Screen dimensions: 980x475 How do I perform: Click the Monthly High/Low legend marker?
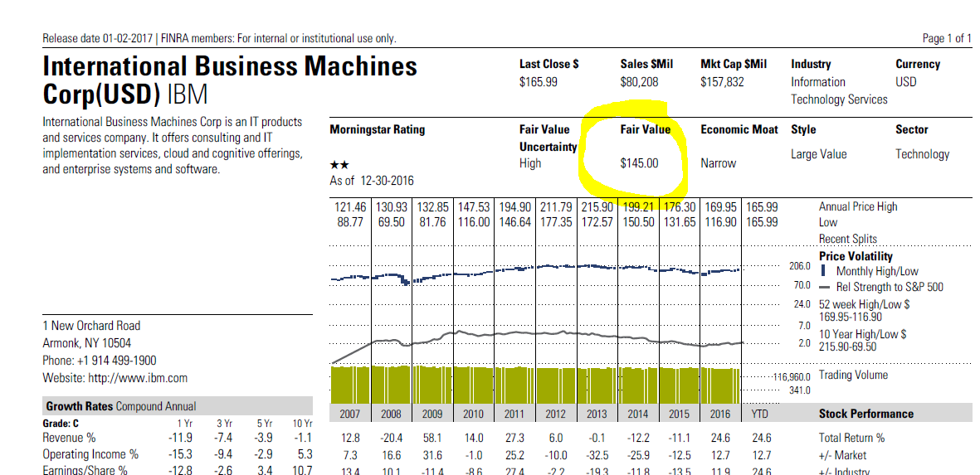point(822,272)
